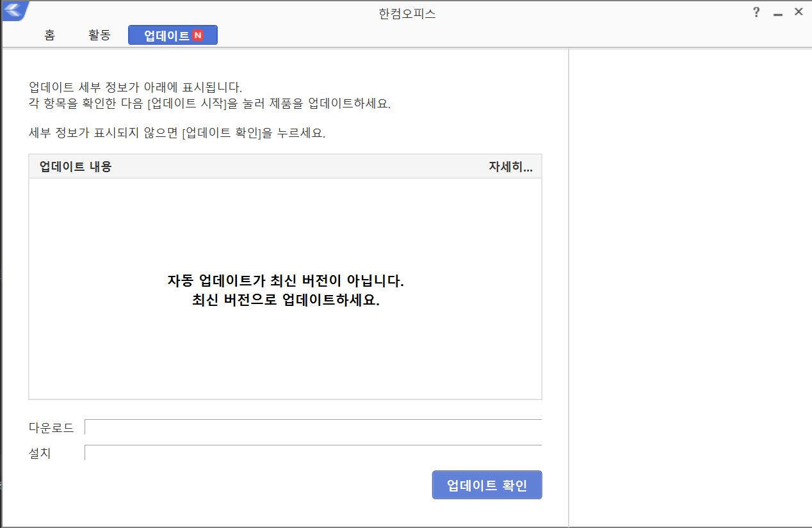812x528 pixels.
Task: Select the 업데이트 tab
Action: pos(173,35)
